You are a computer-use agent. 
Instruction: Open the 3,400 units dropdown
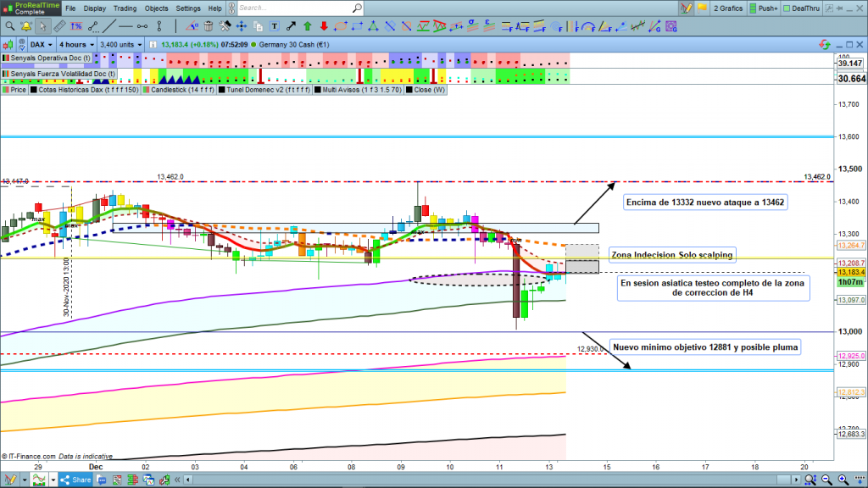(120, 43)
